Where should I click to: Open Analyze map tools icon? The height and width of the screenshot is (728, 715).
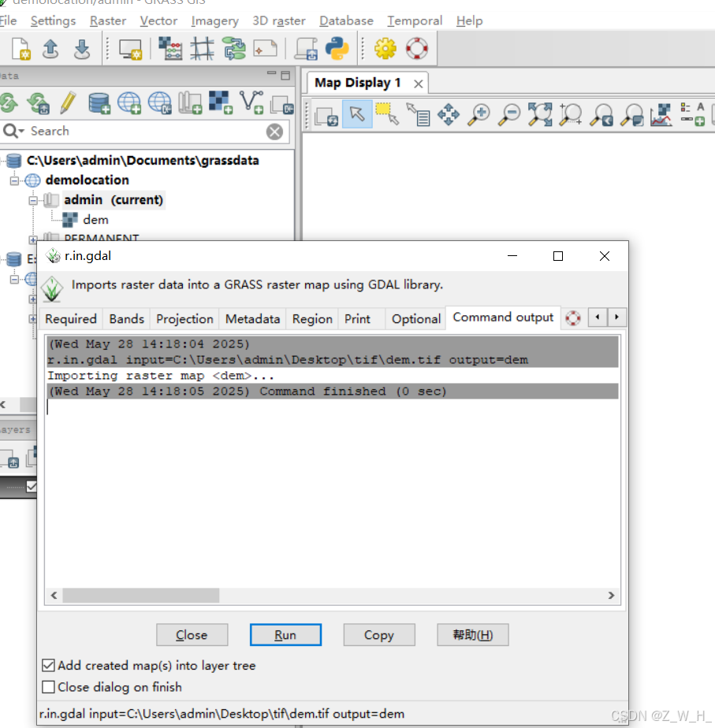[661, 115]
